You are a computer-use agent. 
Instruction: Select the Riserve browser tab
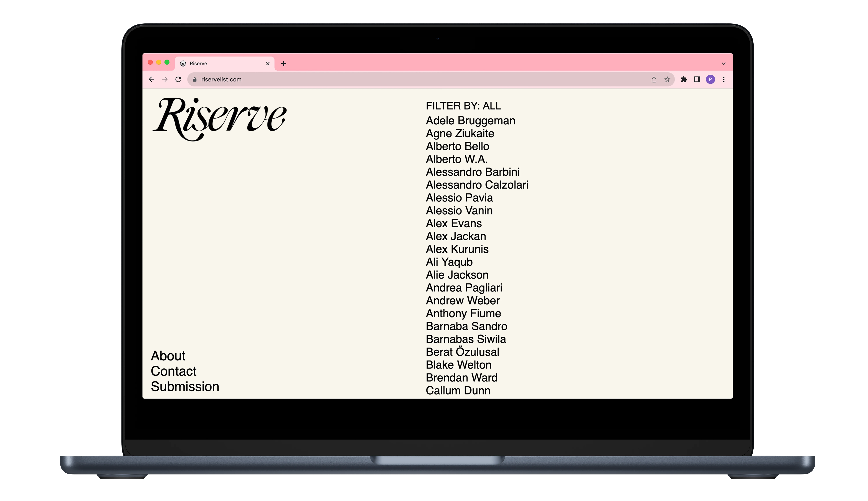click(225, 64)
